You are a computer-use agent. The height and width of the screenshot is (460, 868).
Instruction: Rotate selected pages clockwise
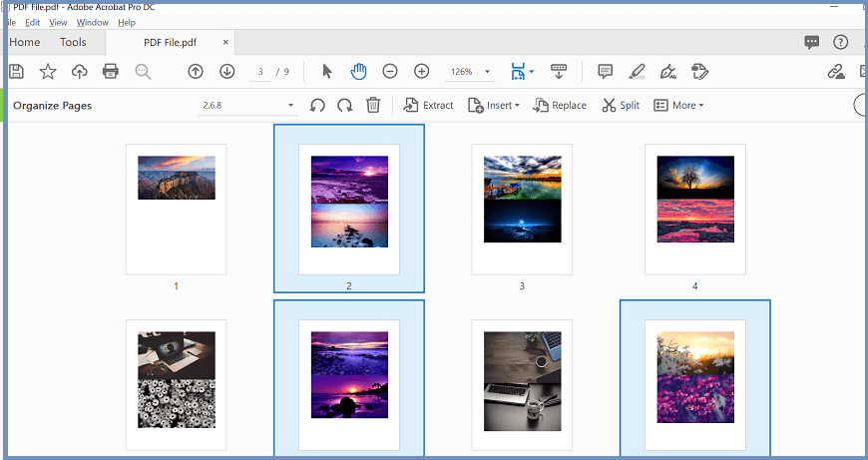pyautogui.click(x=345, y=105)
